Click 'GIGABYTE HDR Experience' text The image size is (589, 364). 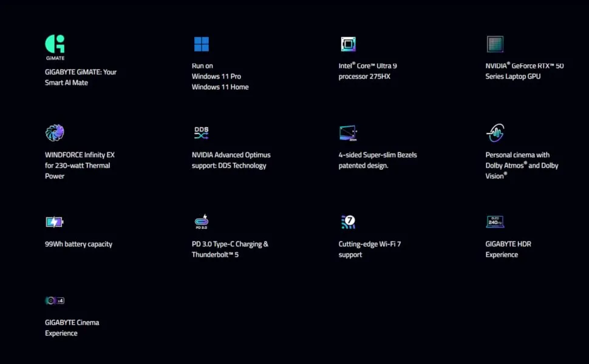point(508,249)
